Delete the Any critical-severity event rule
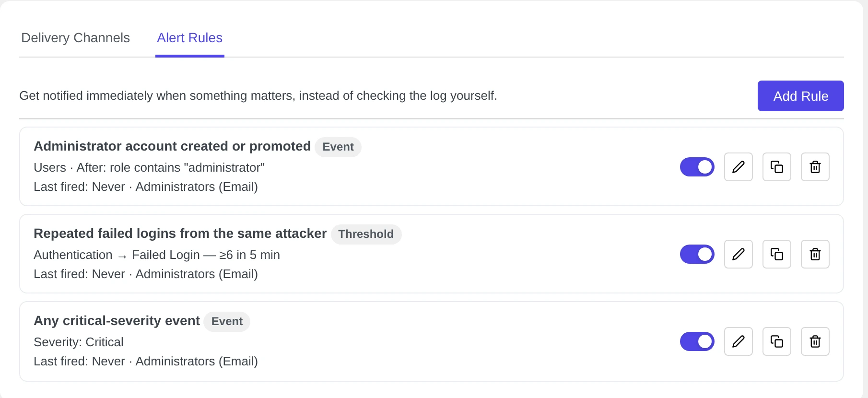Viewport: 868px width, 398px height. tap(815, 341)
